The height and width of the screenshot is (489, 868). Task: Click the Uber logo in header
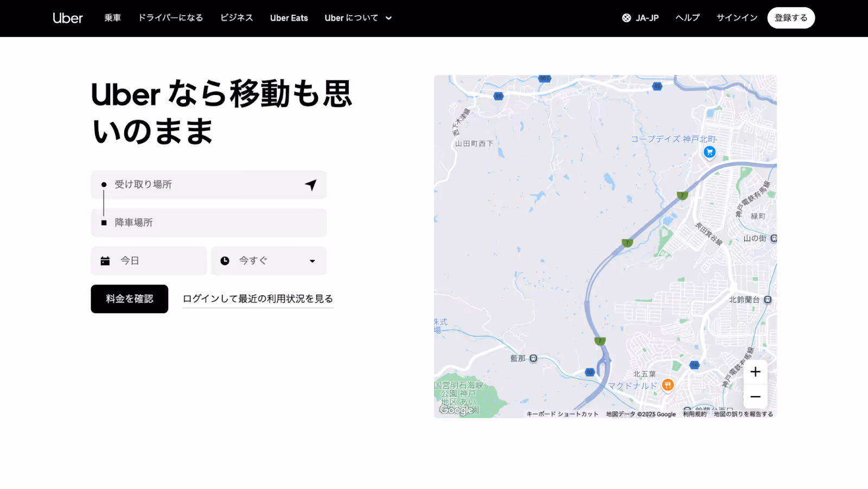68,18
